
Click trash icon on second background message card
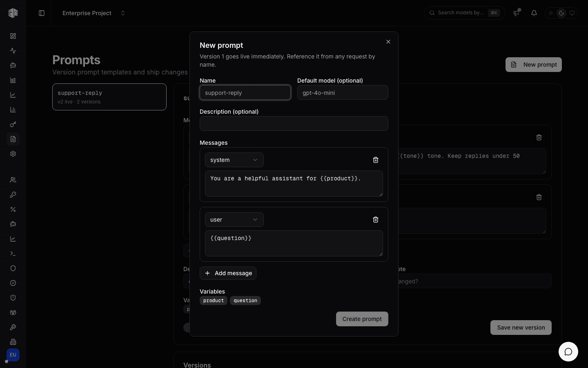point(539,197)
